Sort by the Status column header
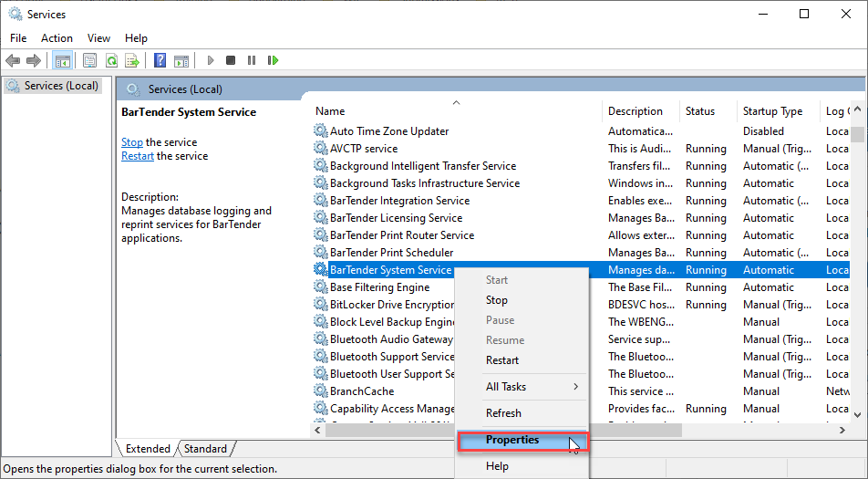 point(708,111)
